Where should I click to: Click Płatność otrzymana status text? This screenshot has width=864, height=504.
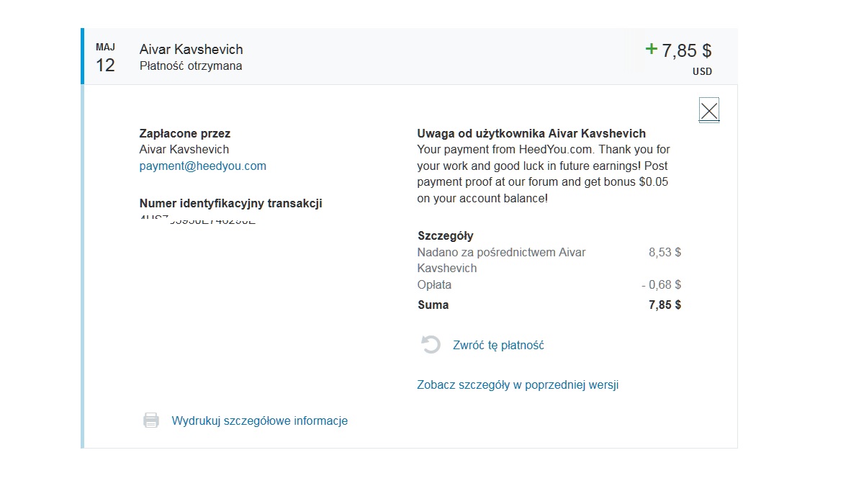click(191, 66)
